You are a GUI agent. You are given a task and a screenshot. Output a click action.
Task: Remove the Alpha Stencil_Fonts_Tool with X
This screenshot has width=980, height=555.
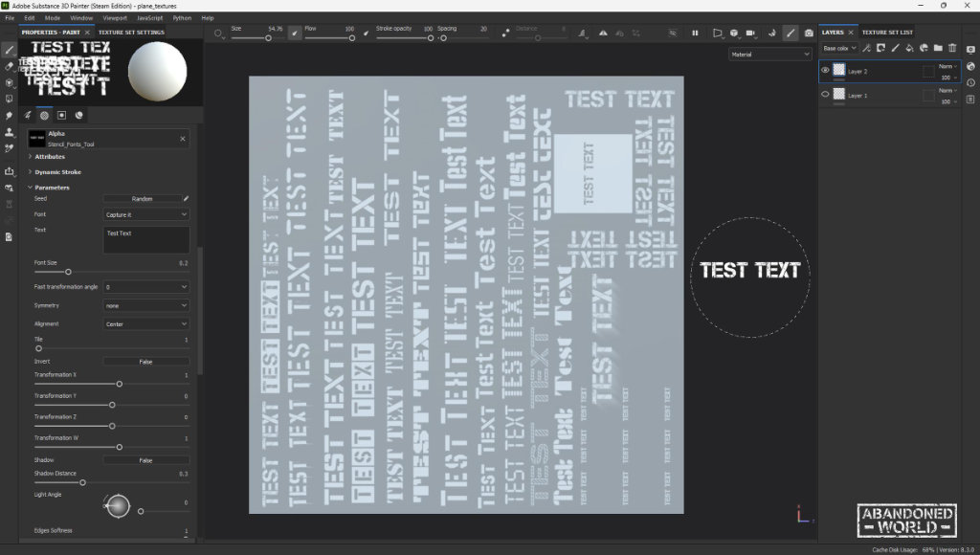183,139
